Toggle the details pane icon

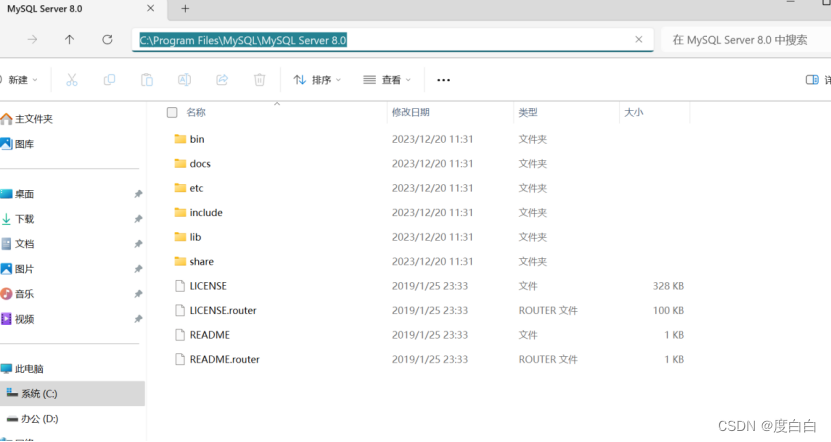click(812, 80)
